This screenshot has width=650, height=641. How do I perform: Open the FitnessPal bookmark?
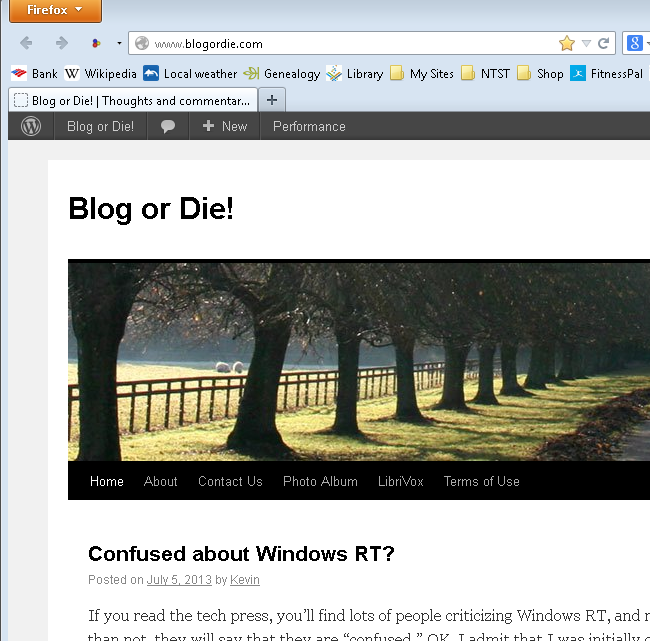(x=606, y=74)
